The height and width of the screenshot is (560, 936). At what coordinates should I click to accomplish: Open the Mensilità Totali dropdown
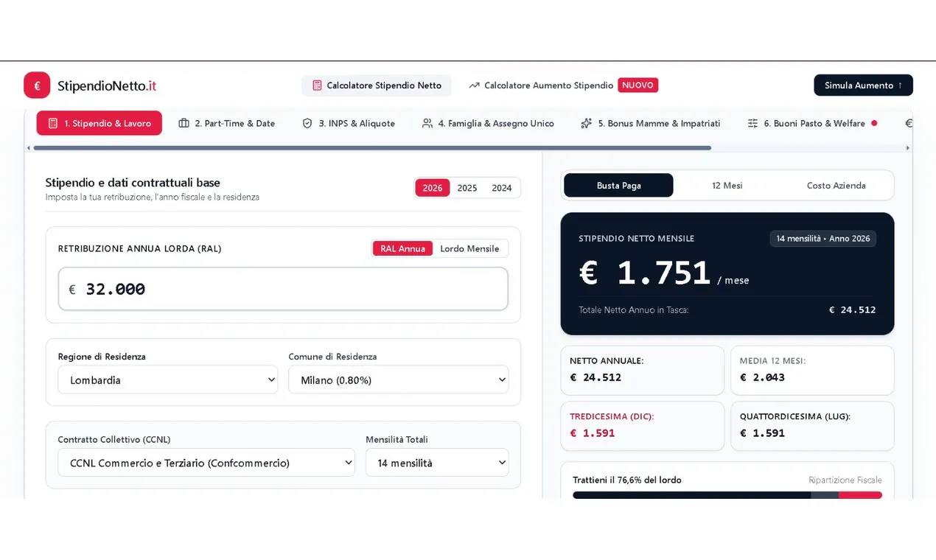point(437,463)
